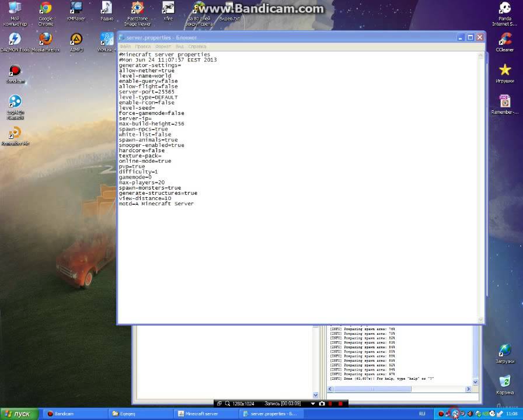Screen dimensions: 523x420
Task: Switch to Minecraft server taskbar button
Action: coord(206,414)
